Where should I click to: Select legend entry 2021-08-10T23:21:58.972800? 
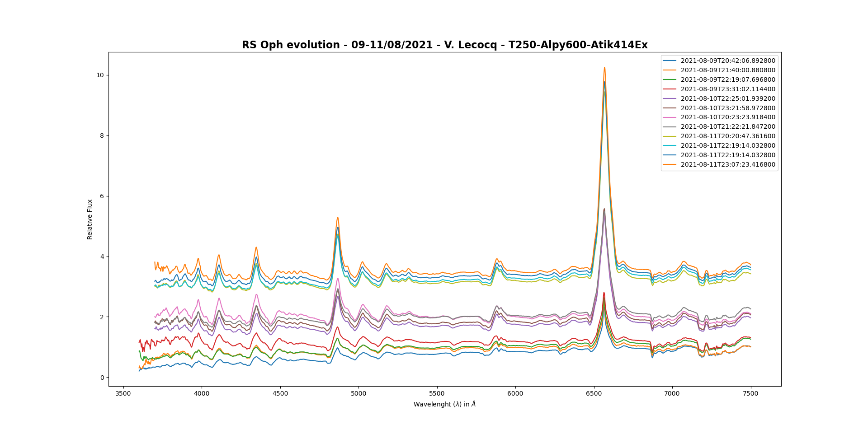click(x=727, y=108)
